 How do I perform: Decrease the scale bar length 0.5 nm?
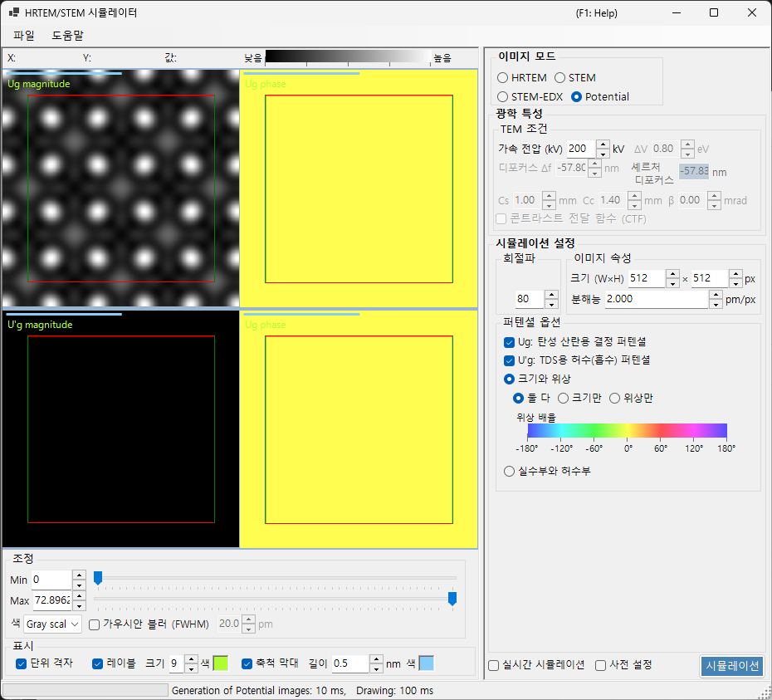click(x=376, y=668)
